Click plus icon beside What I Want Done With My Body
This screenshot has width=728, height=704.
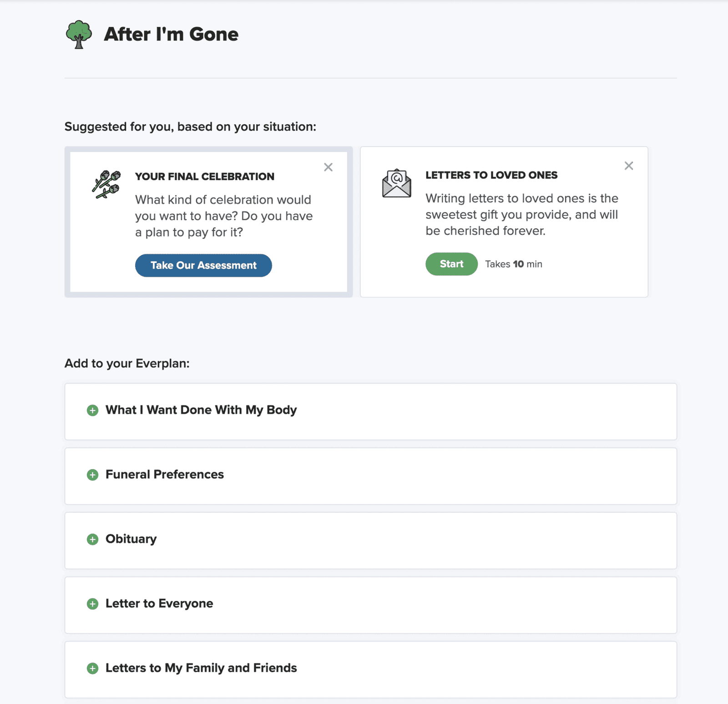click(x=92, y=410)
